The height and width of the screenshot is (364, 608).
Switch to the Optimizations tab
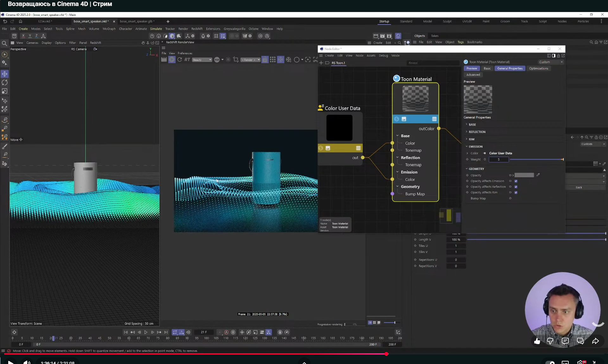point(538,68)
